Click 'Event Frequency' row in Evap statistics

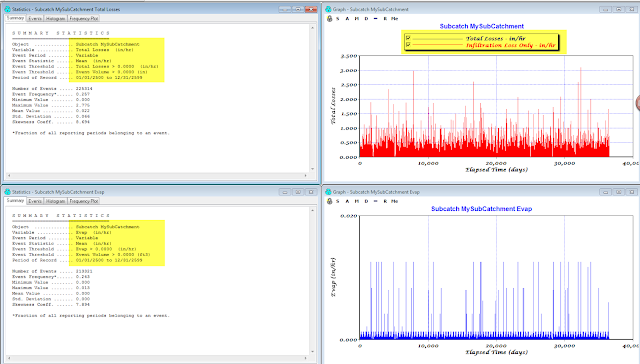pyautogui.click(x=51, y=277)
